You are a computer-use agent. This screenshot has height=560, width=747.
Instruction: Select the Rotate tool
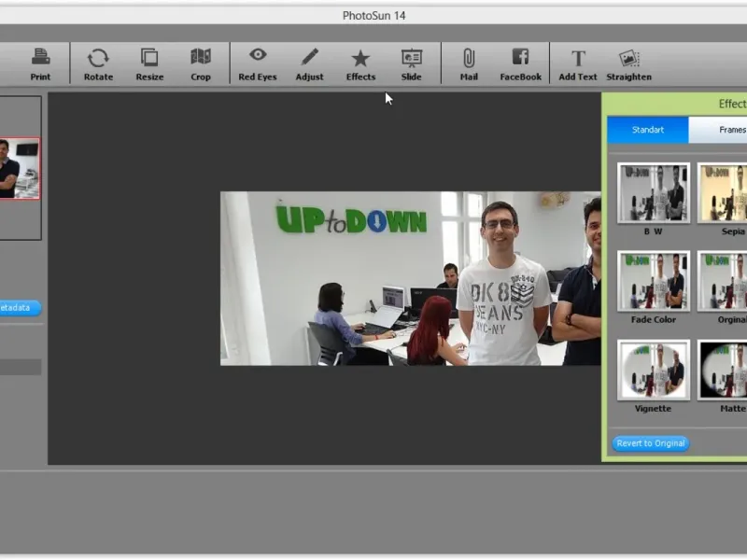[x=98, y=63]
